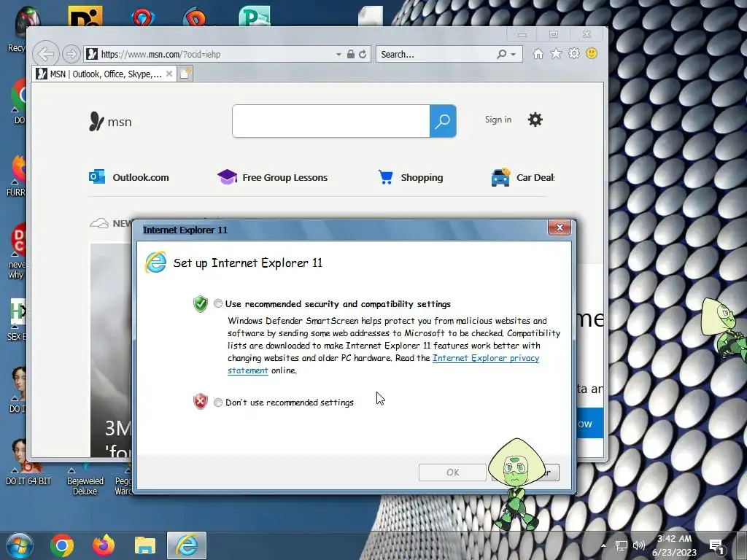This screenshot has width=747, height=560.
Task: Open Free Group Lessons link
Action: click(273, 177)
